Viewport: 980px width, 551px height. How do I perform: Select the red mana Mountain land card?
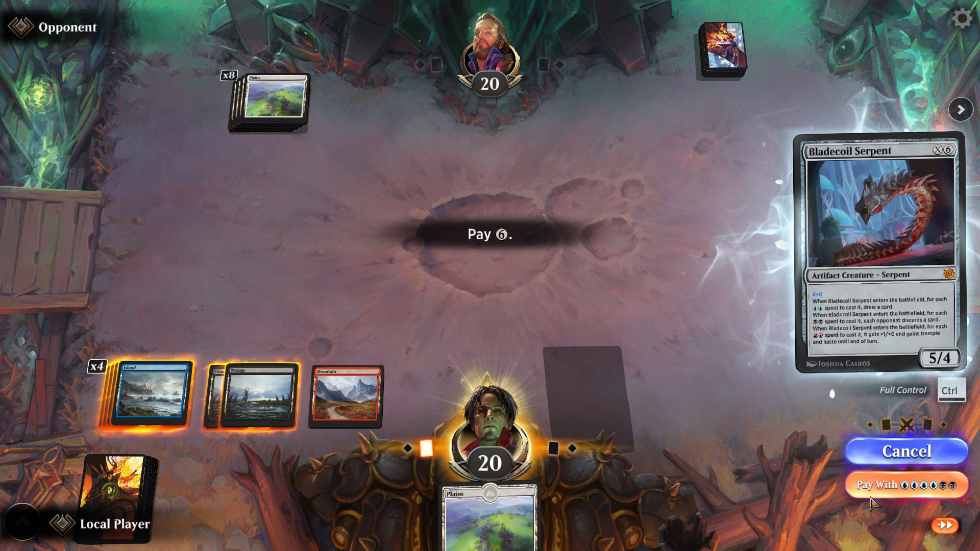346,395
